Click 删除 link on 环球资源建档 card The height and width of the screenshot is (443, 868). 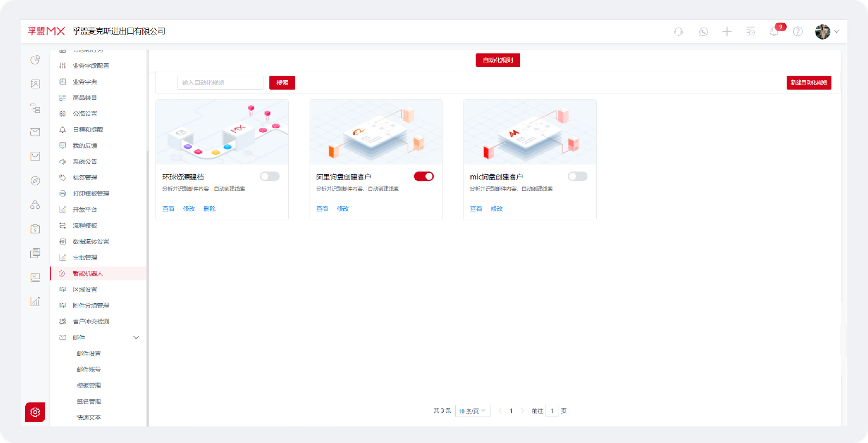[209, 208]
